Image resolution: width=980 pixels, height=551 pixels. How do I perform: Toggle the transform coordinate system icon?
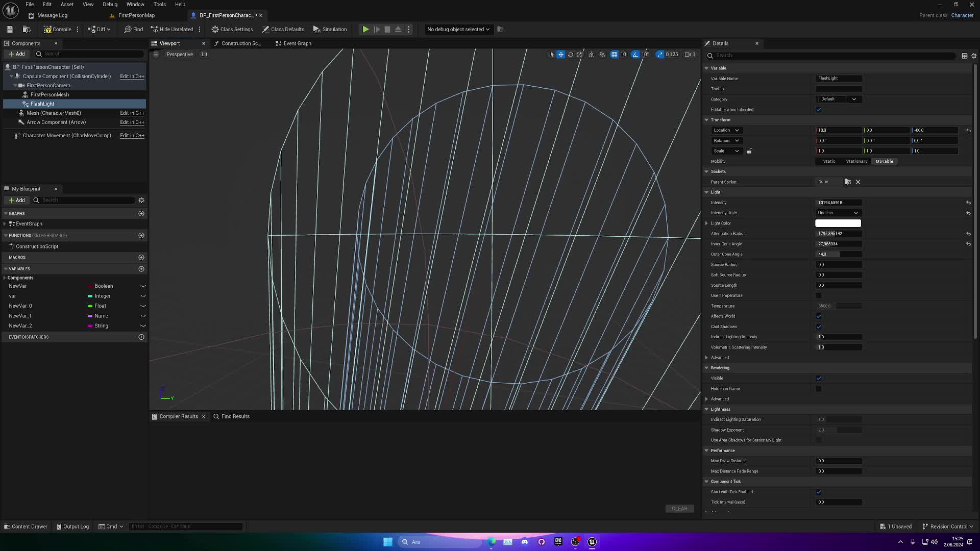click(x=591, y=54)
